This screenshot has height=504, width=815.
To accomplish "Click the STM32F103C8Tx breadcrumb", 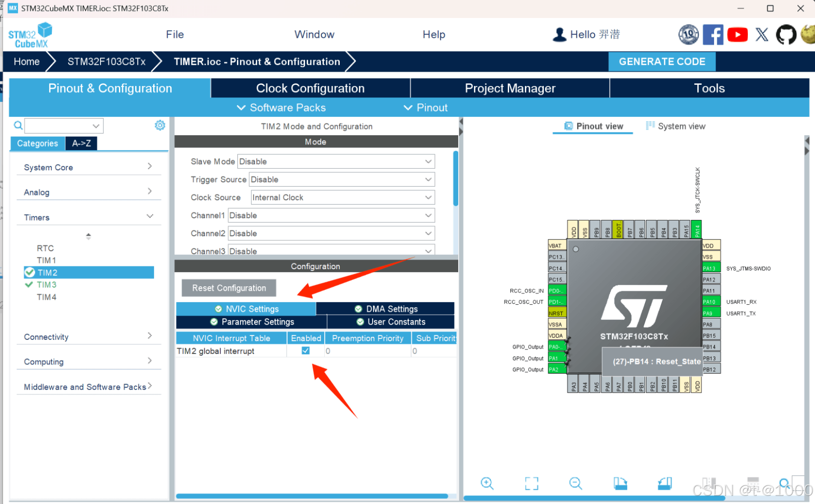I will click(107, 62).
